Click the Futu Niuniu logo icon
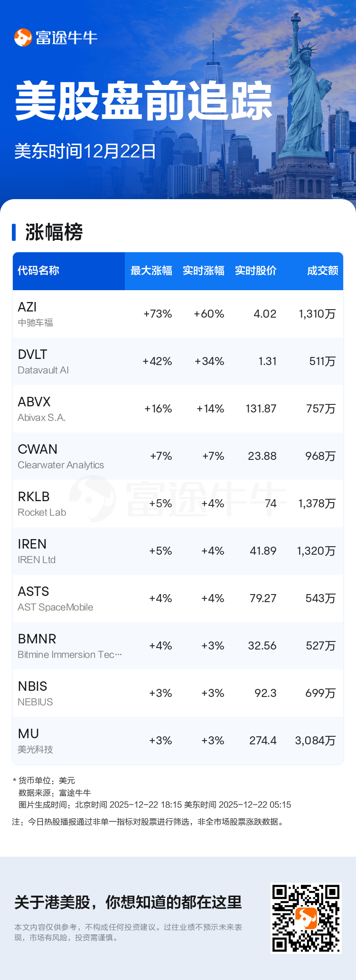The image size is (356, 980). coord(23,37)
